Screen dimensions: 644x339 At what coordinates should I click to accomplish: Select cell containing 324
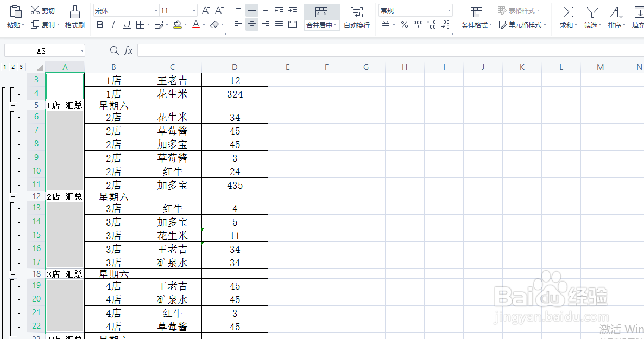235,94
